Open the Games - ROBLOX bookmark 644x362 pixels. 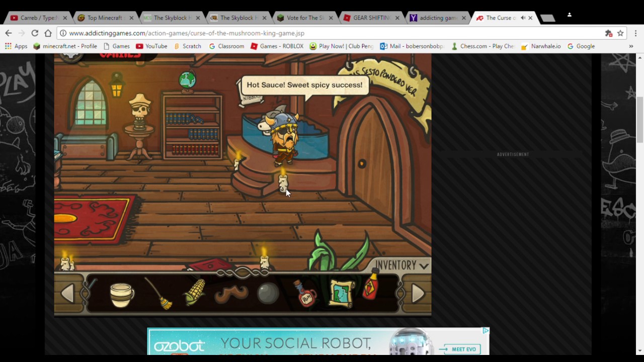[x=277, y=46]
